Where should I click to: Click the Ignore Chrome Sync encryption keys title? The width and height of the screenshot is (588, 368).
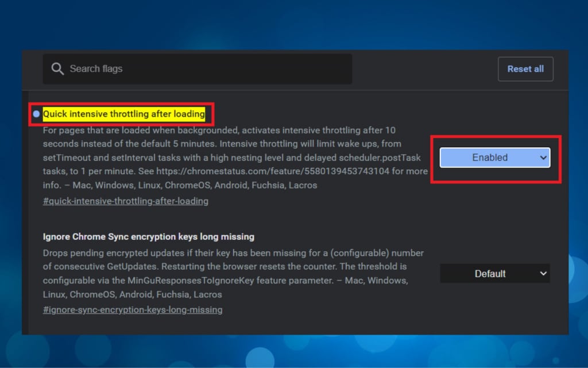[x=149, y=236]
